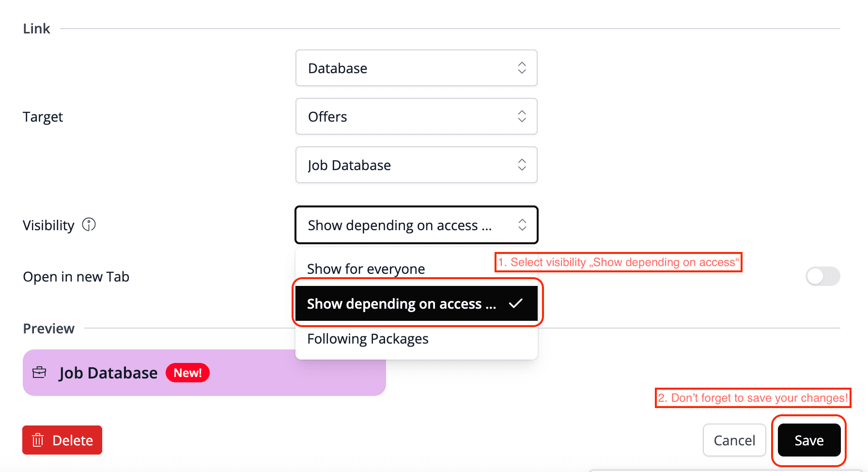Click the chevron arrows on Database dropdown
The width and height of the screenshot is (868, 472).
tap(522, 68)
